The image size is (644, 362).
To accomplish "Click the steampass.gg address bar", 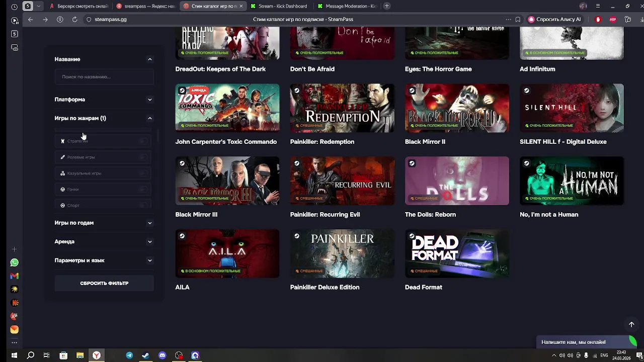I will (111, 19).
